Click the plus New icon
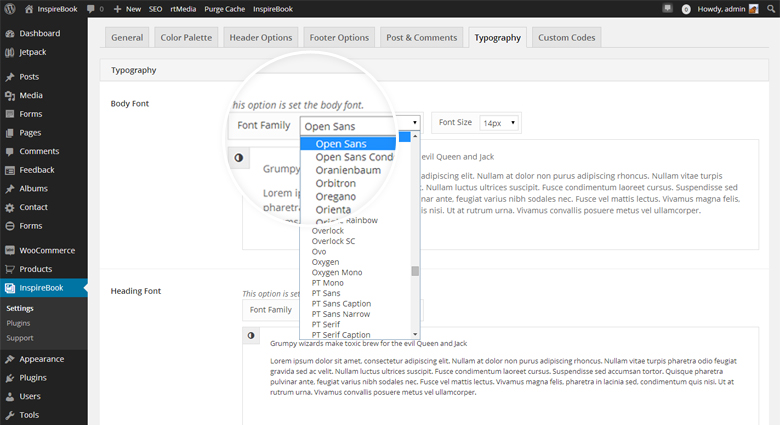 117,9
